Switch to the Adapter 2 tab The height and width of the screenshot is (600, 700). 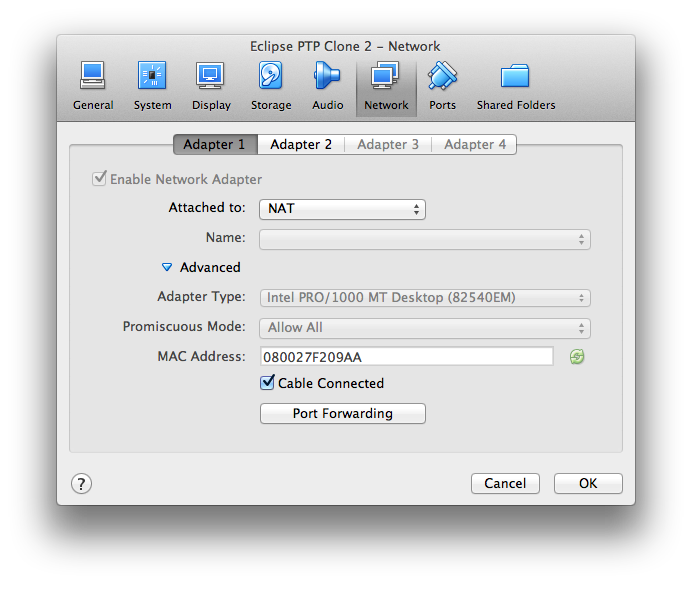tap(301, 144)
